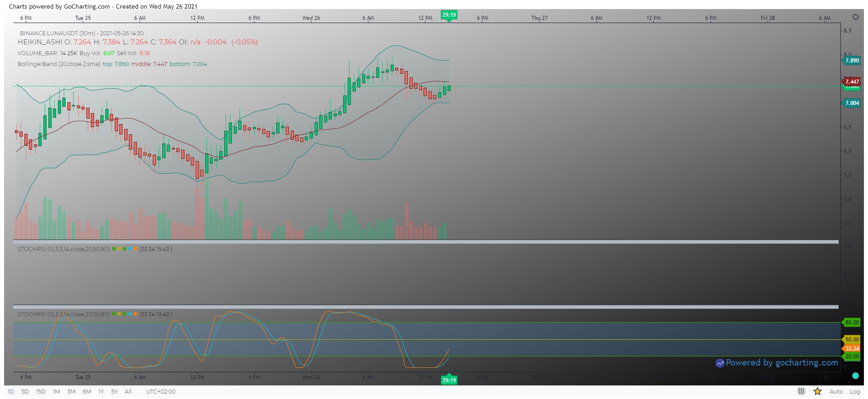
Task: Toggle Auto scale mode
Action: 836,392
